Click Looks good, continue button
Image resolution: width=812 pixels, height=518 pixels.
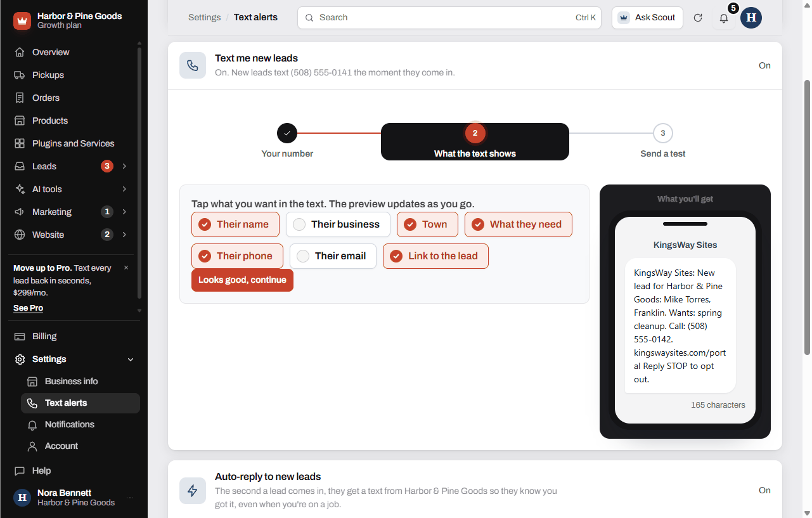[x=242, y=280]
